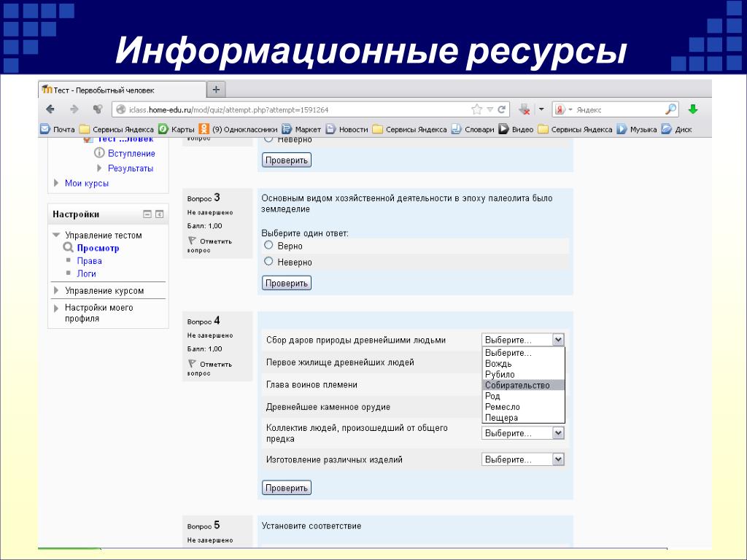Image resolution: width=747 pixels, height=560 pixels.
Task: Open the Музыка bookmark
Action: 636,129
